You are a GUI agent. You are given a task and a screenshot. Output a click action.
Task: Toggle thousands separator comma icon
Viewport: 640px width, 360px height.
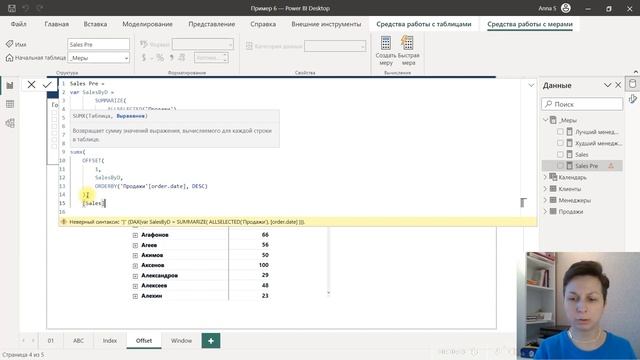click(172, 58)
